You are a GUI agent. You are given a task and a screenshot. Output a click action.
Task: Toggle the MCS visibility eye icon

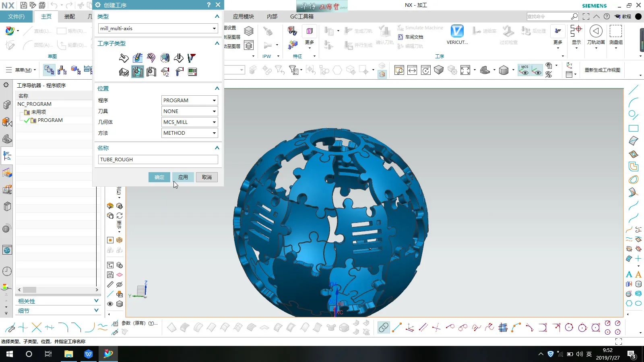pos(524,70)
